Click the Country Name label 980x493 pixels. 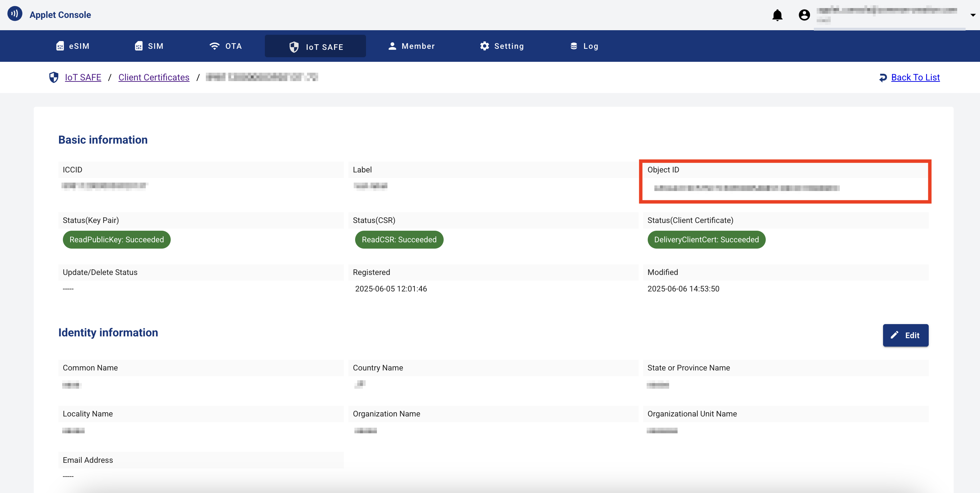[x=378, y=368]
